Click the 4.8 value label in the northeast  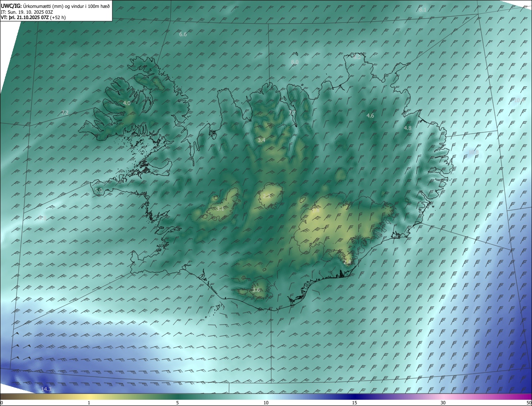(x=407, y=128)
